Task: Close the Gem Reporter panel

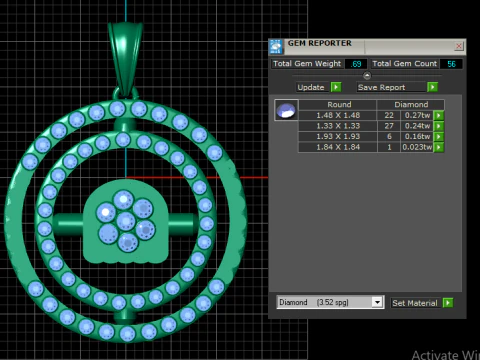Action: pyautogui.click(x=459, y=46)
